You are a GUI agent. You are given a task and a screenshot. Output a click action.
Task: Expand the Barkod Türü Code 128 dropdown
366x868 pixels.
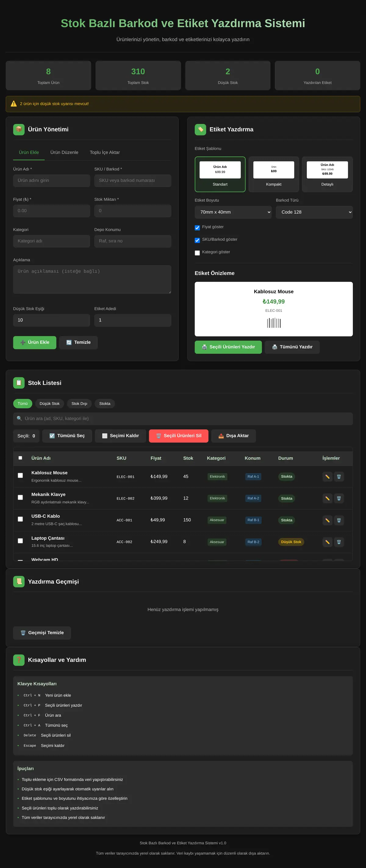[314, 212]
